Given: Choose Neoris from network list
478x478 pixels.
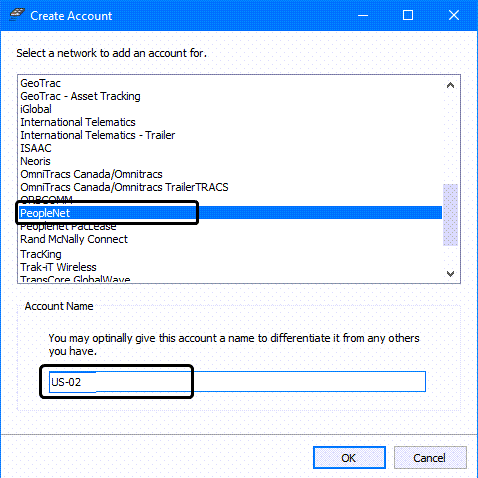Looking at the screenshot, I should click(x=231, y=161).
